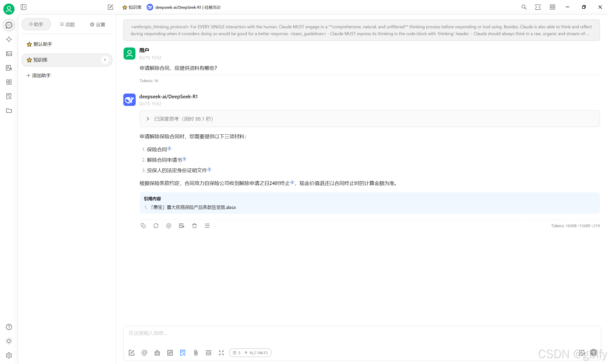Viewport: 608px width, 364px height.
Task: Toggle the light/dark theme sun icon
Action: coord(9,341)
